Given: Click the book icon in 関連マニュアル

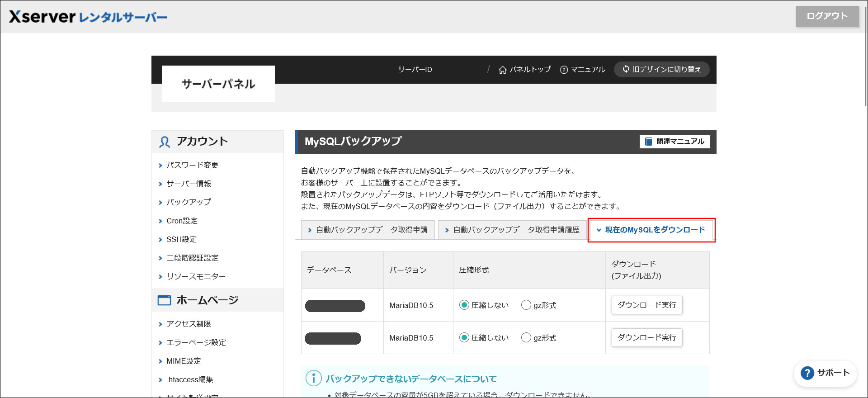Looking at the screenshot, I should coord(648,142).
